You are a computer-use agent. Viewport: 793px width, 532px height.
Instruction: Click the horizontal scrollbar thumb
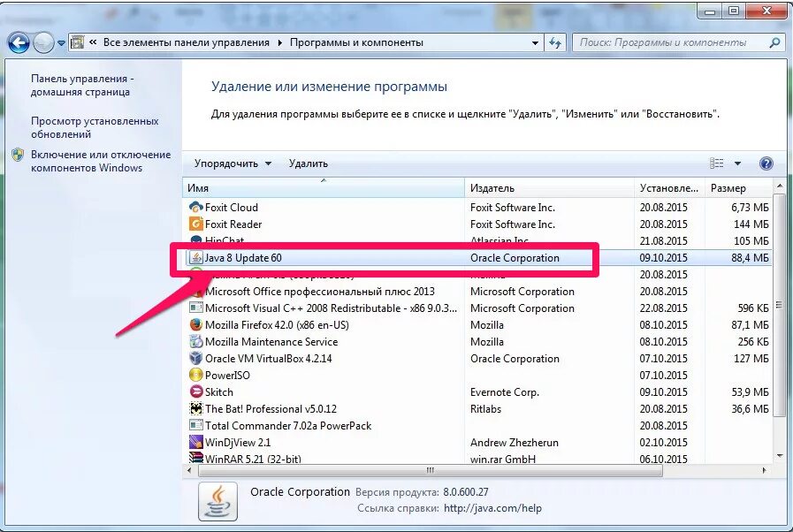pyautogui.click(x=431, y=470)
